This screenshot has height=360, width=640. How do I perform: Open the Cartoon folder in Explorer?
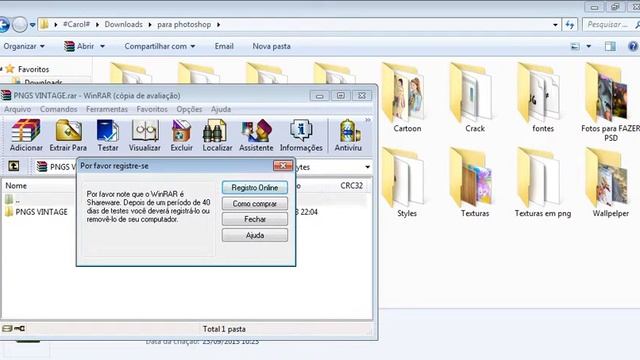pyautogui.click(x=407, y=98)
